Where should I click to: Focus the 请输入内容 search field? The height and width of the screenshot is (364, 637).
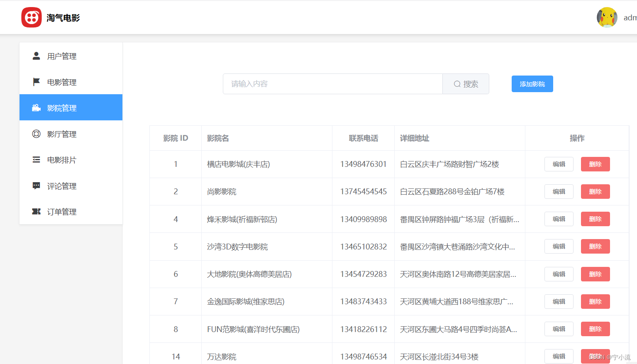click(333, 84)
